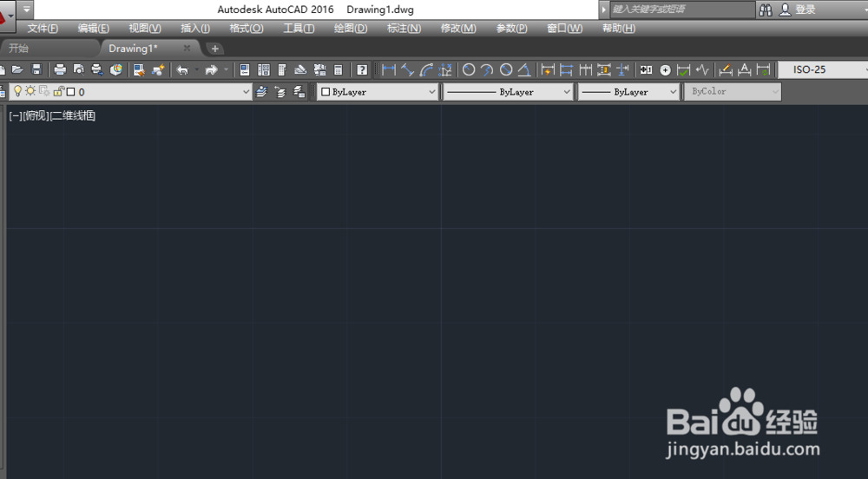Click the 登录 sign-in button
The width and height of the screenshot is (868, 479).
[x=798, y=10]
